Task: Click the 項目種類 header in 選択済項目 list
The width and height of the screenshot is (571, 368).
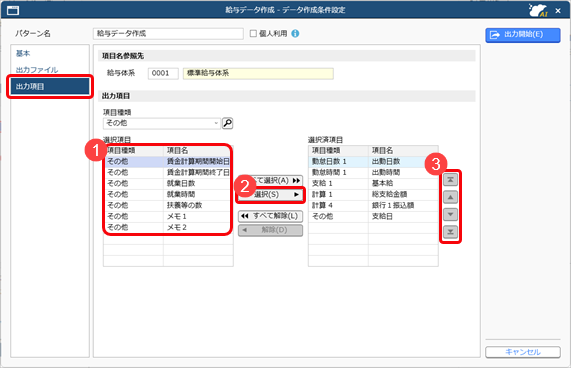Action: (x=338, y=151)
